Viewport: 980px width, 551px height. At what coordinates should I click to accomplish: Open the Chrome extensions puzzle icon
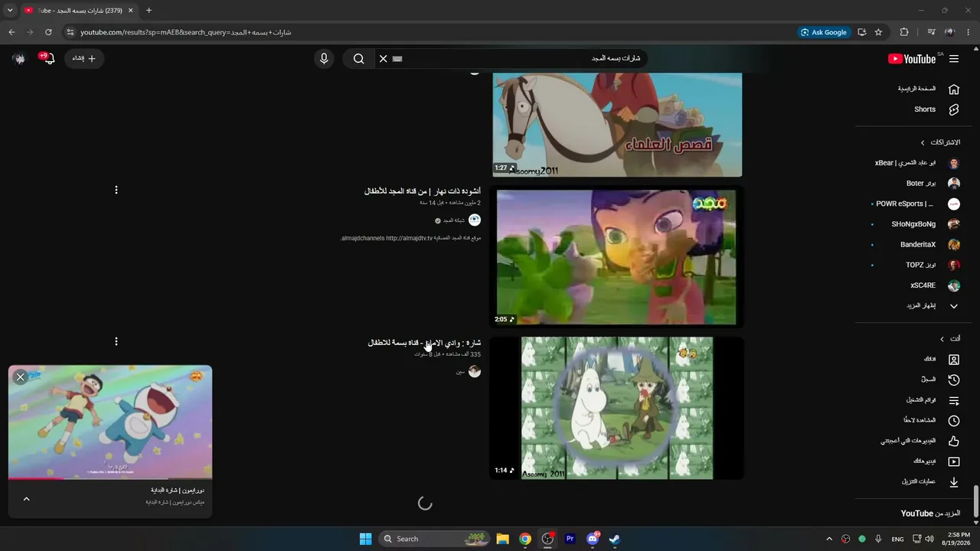(x=904, y=32)
